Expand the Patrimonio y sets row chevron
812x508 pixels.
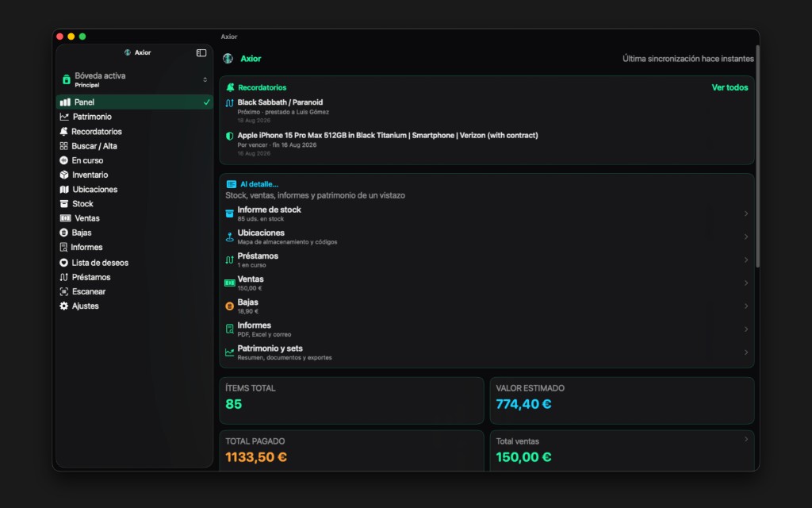(746, 352)
